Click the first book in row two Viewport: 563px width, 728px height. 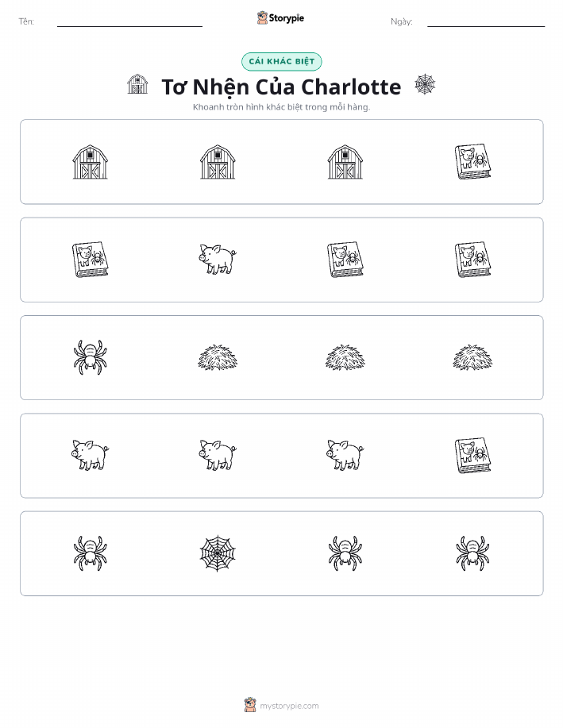(90, 260)
